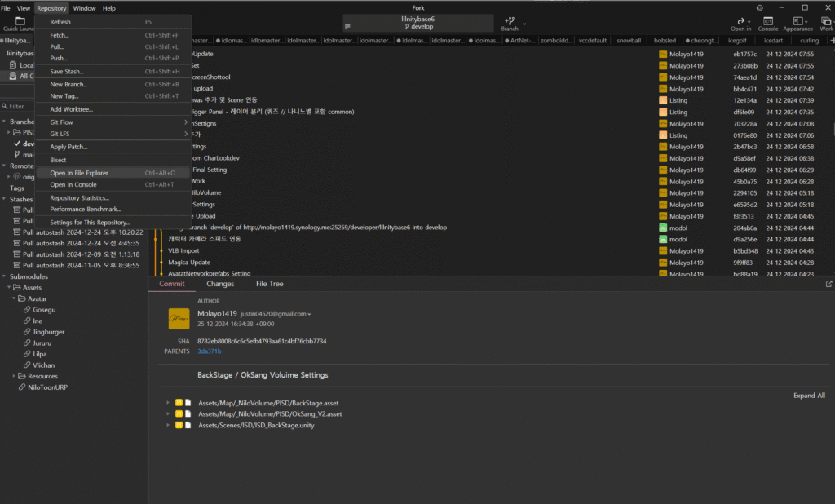This screenshot has height=504, width=835.
Task: Open the author email dropdown arrow
Action: (x=309, y=314)
